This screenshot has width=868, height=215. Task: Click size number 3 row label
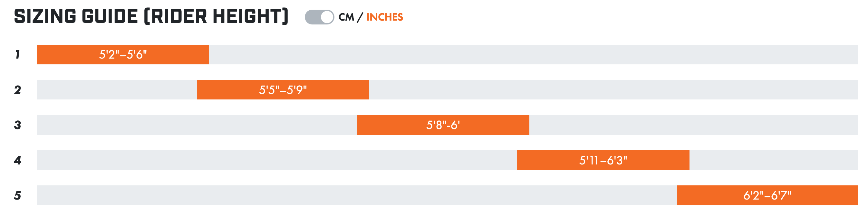tap(17, 125)
